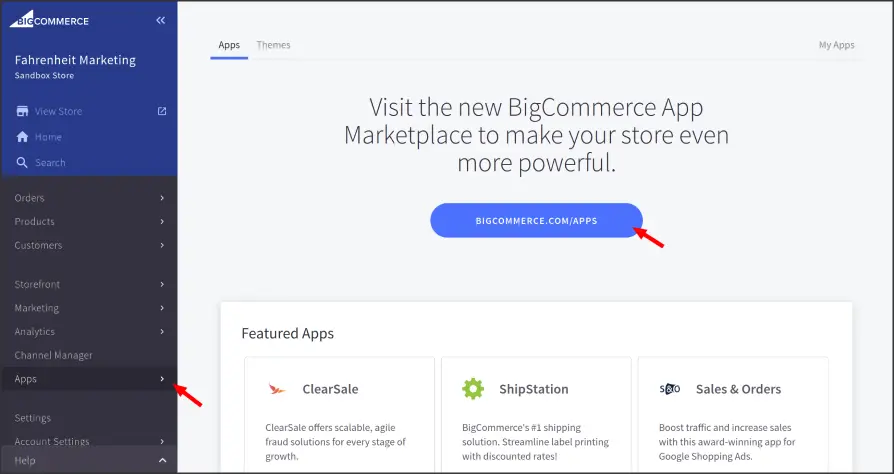Click the Visit the new BigCommerce App Marketplace headline
The width and height of the screenshot is (894, 474).
click(537, 135)
